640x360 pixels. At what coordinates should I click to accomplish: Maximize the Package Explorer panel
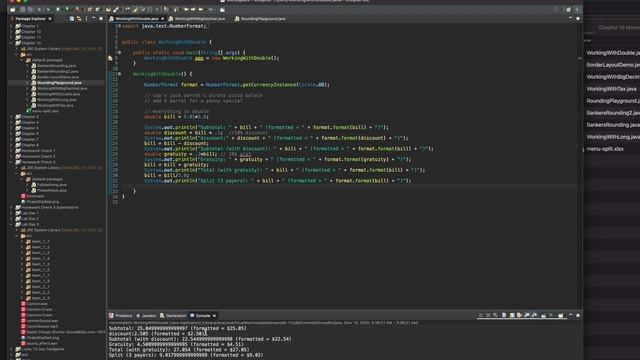pyautogui.click(x=101, y=18)
